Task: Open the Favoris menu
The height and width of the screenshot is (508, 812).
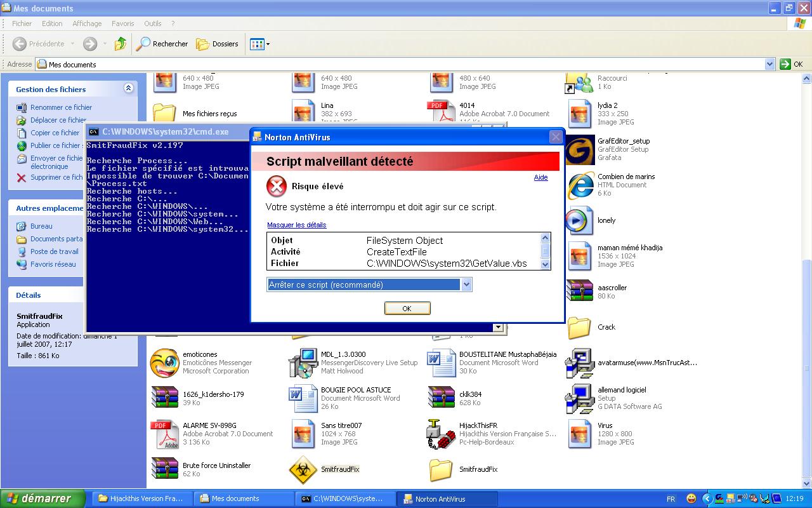Action: pos(122,23)
